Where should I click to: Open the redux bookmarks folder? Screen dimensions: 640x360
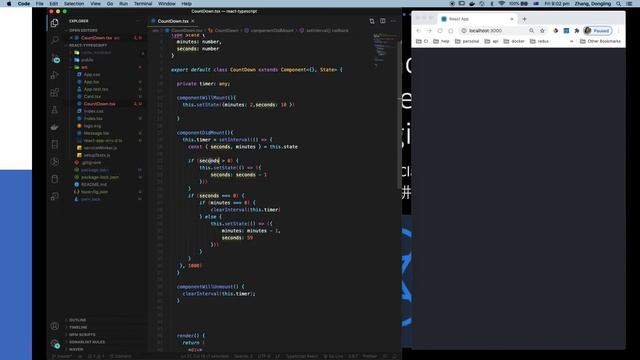point(539,41)
